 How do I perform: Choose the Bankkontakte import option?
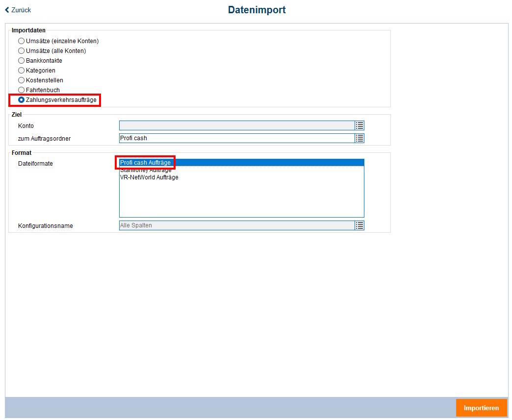pos(21,60)
